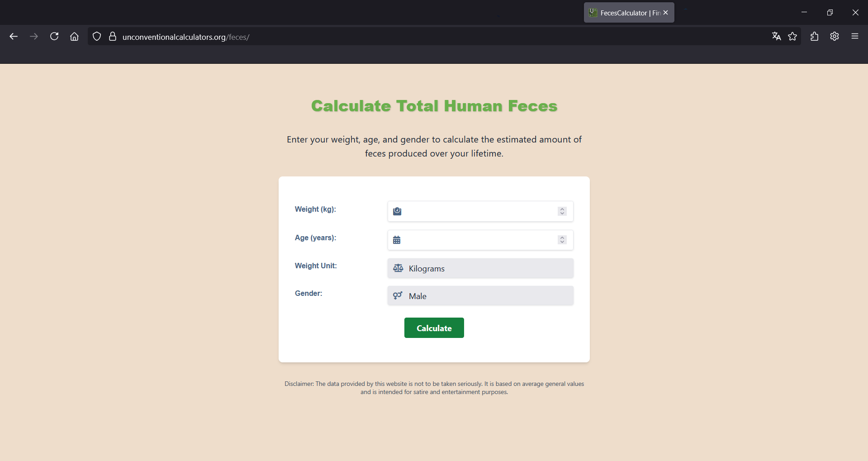Image resolution: width=868 pixels, height=461 pixels.
Task: Close the browser window
Action: tap(855, 13)
